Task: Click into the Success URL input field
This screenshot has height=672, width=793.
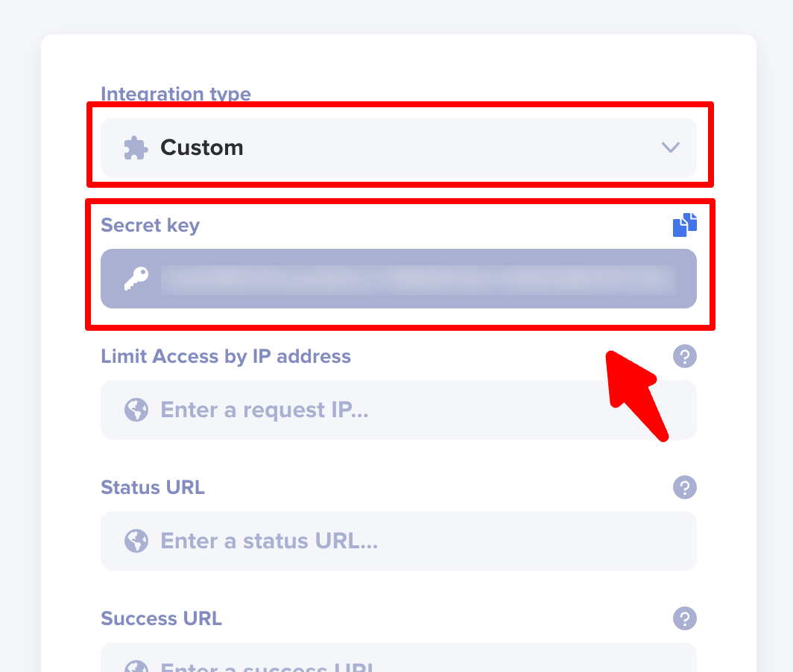Action: (417, 662)
